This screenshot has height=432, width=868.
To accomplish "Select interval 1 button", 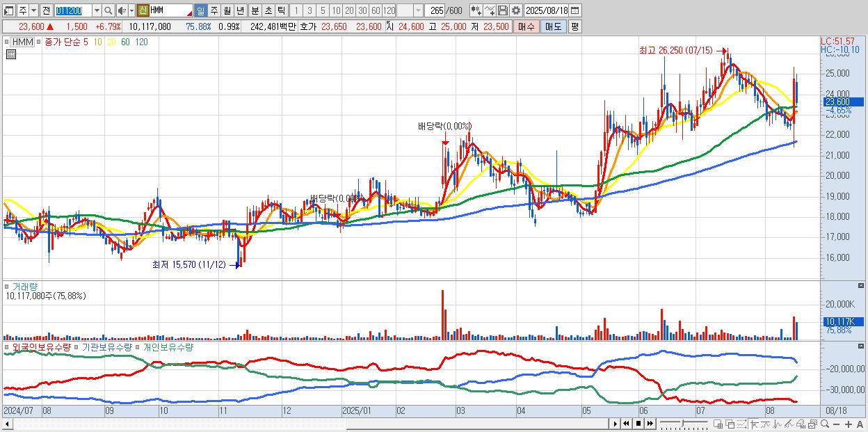I will (296, 10).
